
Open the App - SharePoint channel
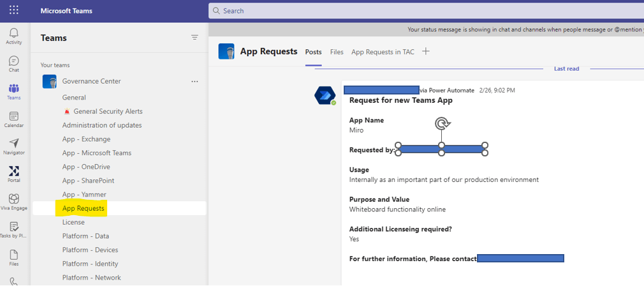click(x=88, y=181)
